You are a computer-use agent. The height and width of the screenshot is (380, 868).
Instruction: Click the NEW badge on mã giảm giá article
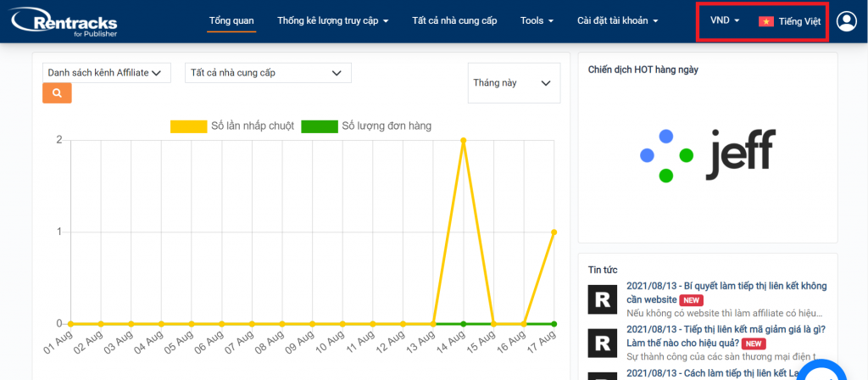(x=754, y=344)
